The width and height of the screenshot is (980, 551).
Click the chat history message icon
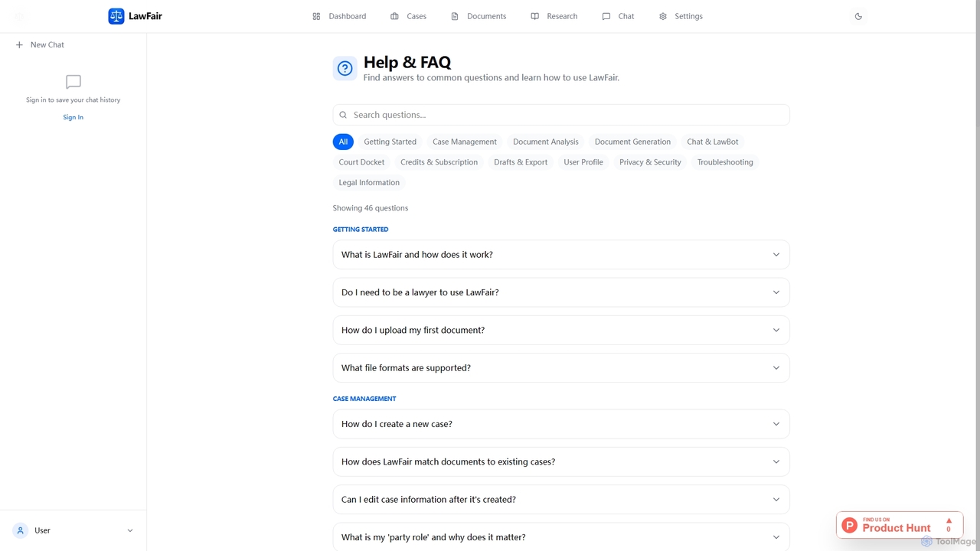[x=73, y=82]
